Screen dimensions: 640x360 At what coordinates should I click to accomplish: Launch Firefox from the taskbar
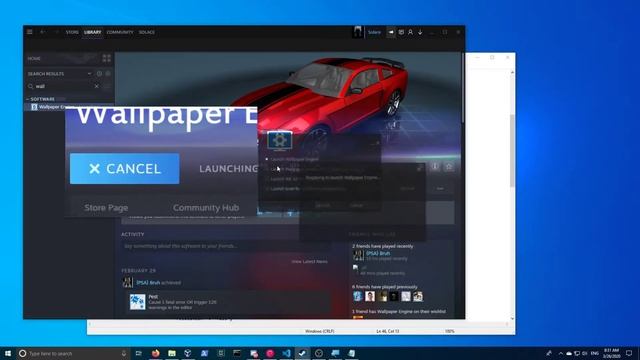156,353
